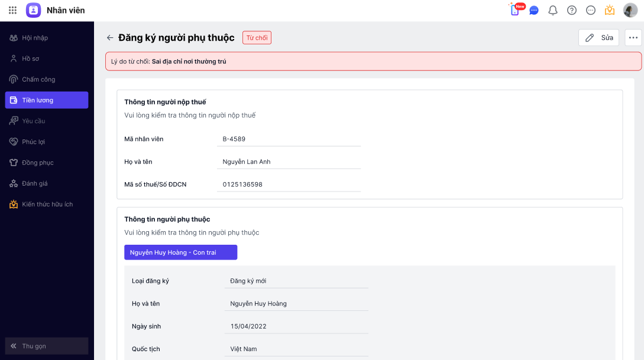
Task: Open the notifications bell
Action: click(553, 10)
